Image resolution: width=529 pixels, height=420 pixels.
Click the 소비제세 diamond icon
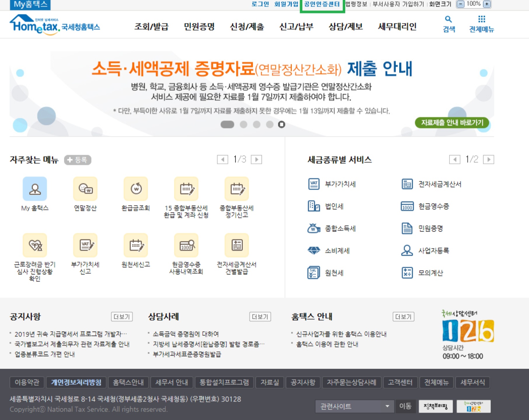314,251
